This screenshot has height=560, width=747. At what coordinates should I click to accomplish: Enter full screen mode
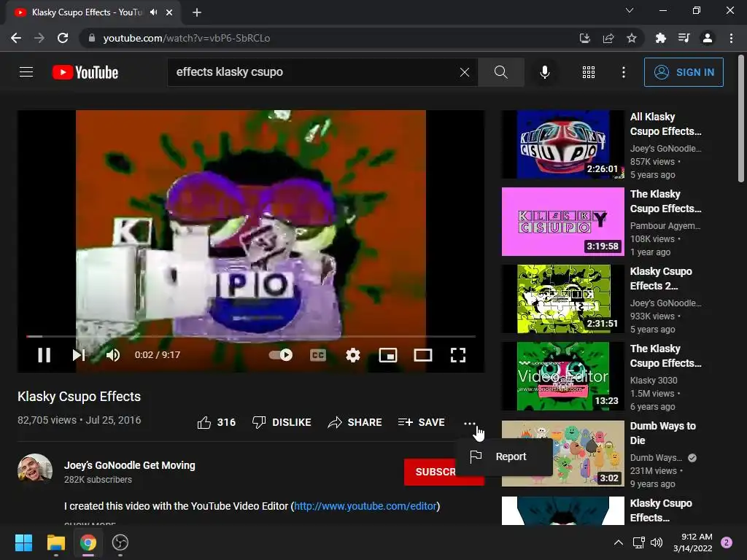click(x=458, y=355)
